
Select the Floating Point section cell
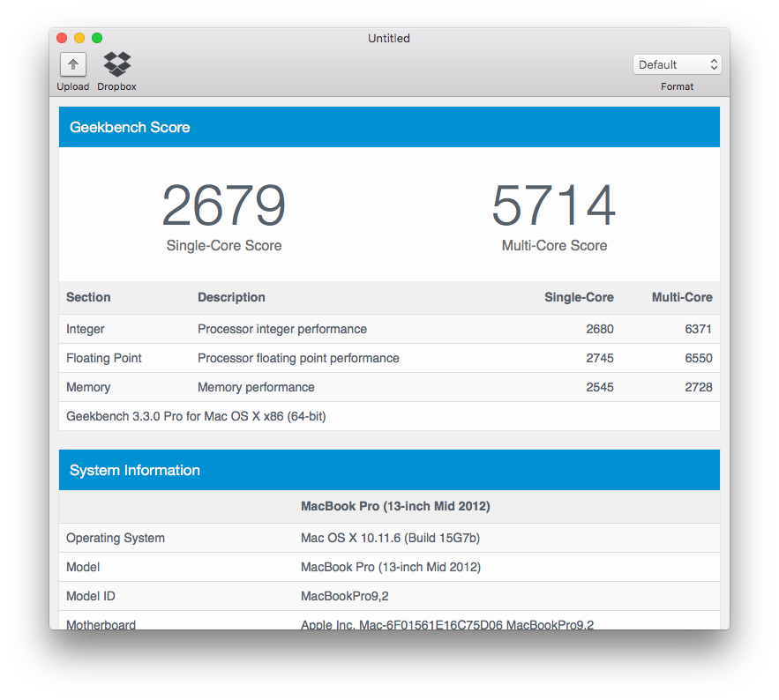[x=104, y=358]
